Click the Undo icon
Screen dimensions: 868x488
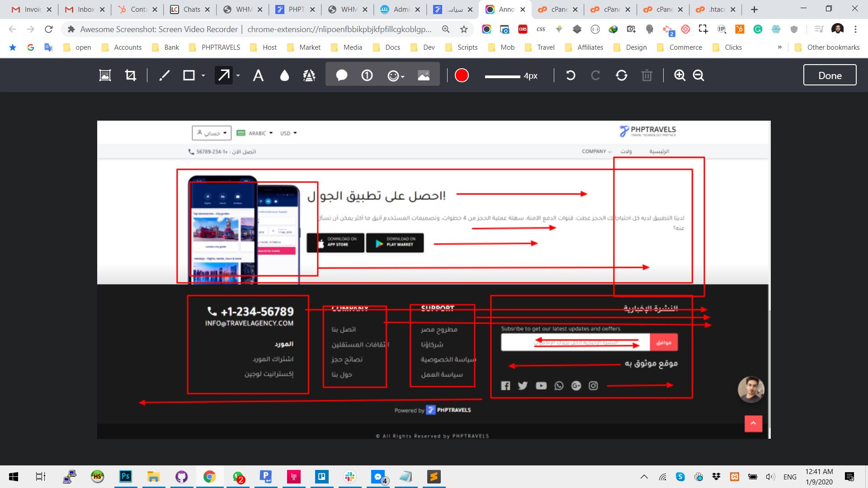(x=571, y=75)
